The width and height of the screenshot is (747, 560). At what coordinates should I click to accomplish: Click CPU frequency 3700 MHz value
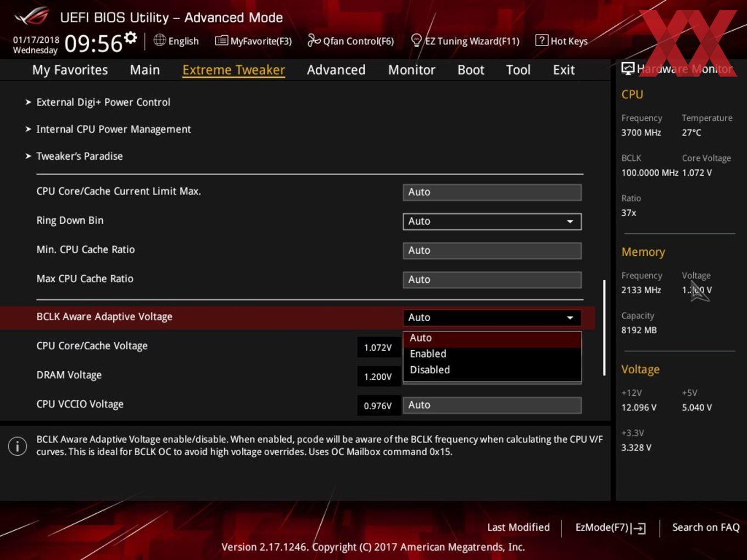pyautogui.click(x=641, y=132)
